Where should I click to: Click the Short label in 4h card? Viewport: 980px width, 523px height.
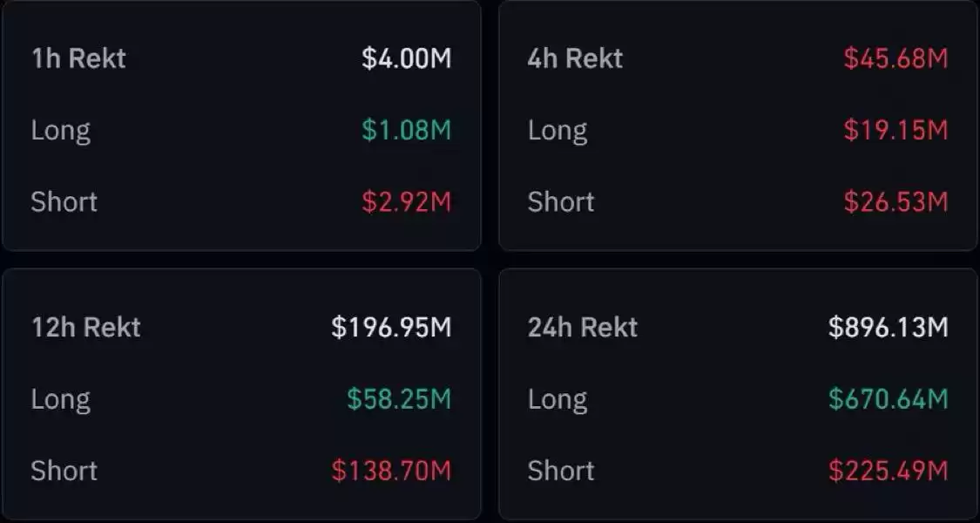561,202
